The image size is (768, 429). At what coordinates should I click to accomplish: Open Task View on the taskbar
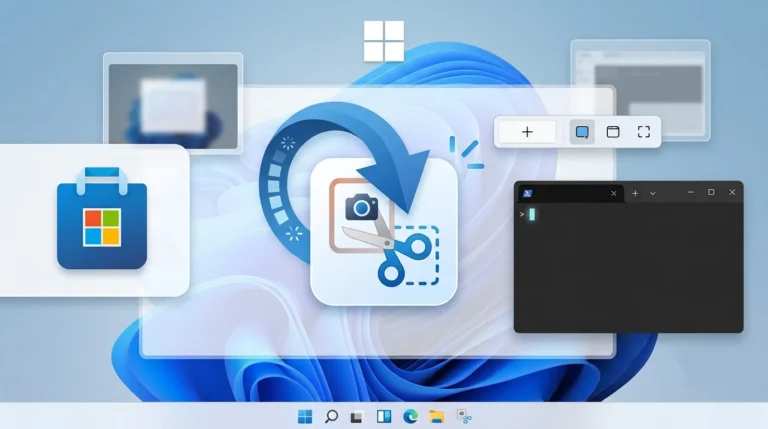click(357, 417)
